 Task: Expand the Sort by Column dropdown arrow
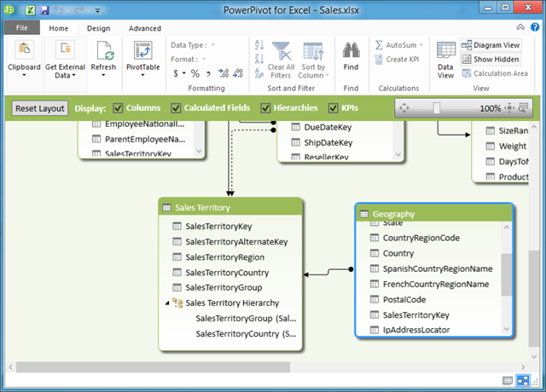[x=327, y=76]
